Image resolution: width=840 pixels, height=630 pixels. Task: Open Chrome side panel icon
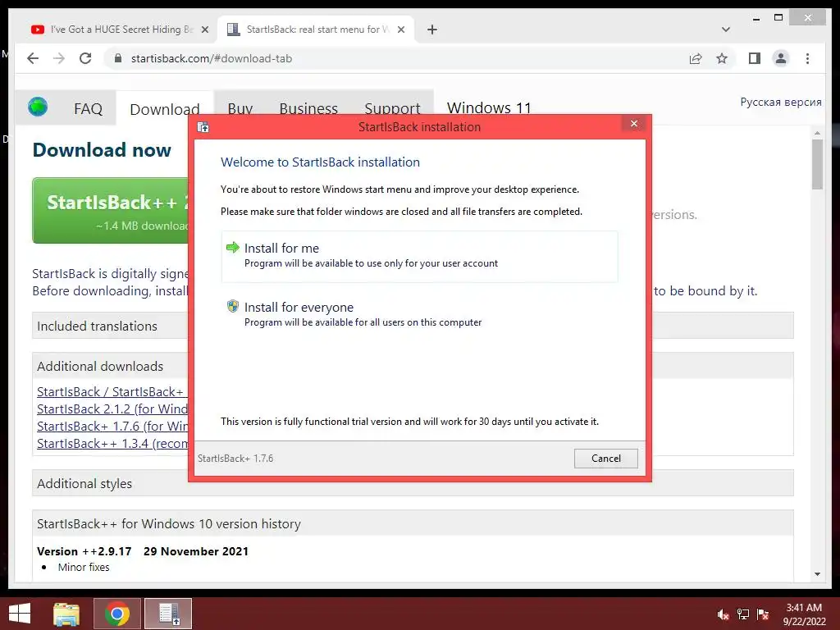755,58
